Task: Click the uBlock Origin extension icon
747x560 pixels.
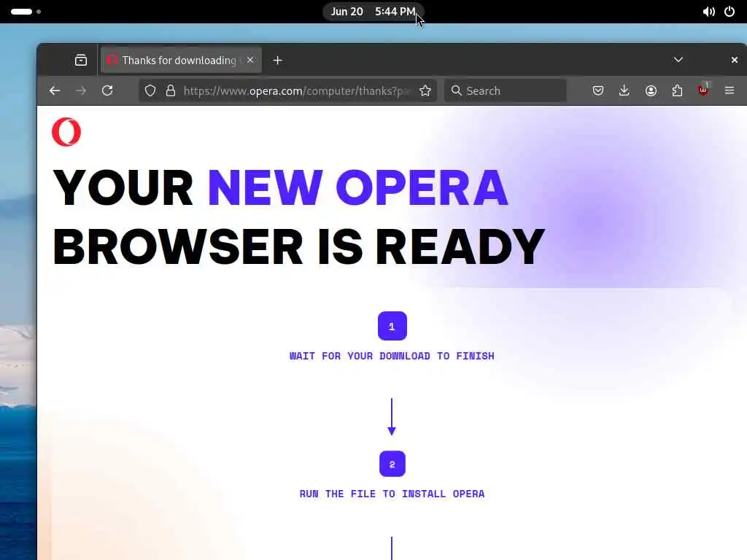Action: pyautogui.click(x=703, y=90)
